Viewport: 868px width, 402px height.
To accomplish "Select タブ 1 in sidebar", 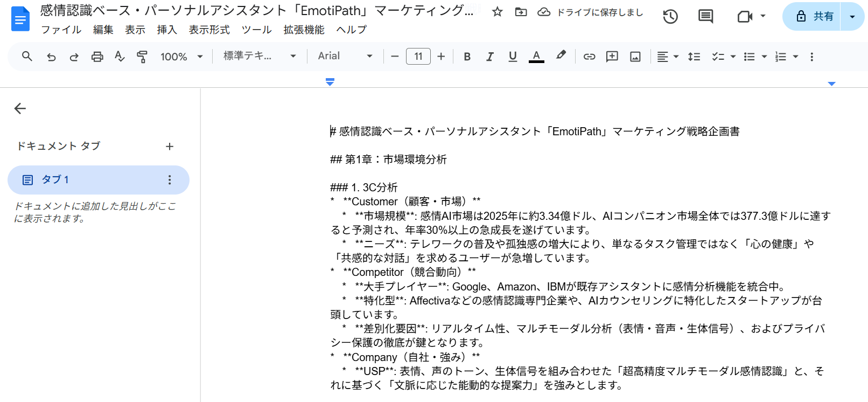I will point(99,180).
